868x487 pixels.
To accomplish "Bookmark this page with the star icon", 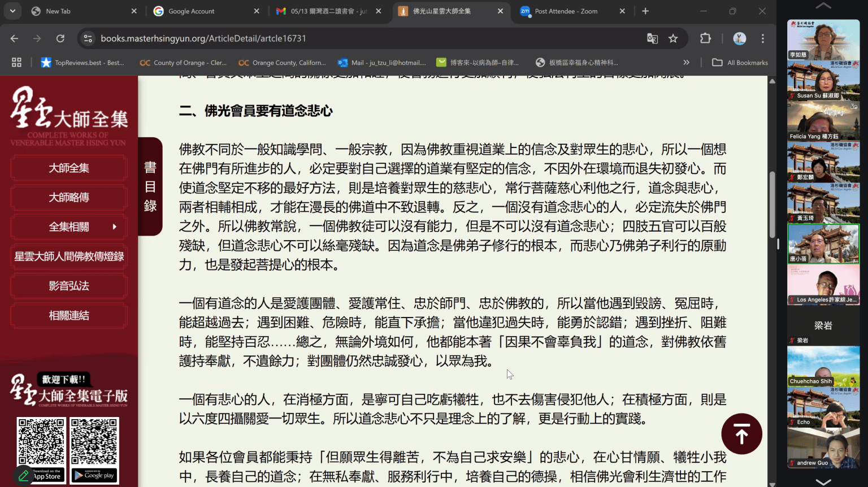I will [x=673, y=38].
